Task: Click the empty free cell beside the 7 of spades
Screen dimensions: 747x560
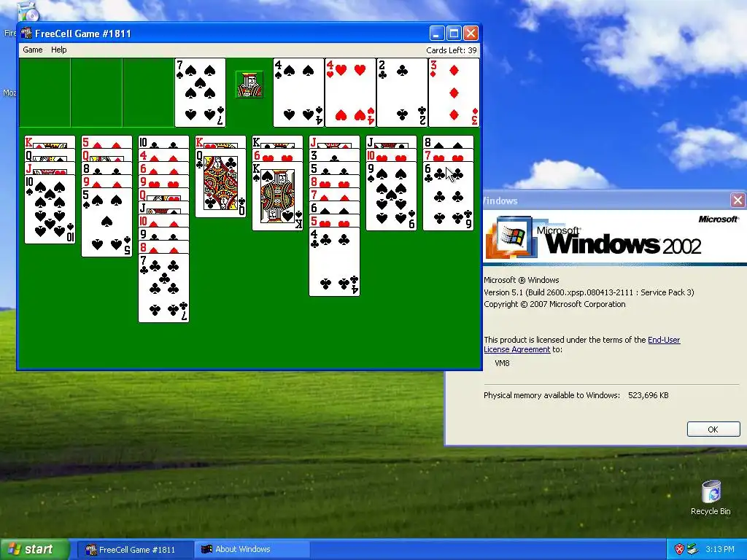Action: click(148, 93)
